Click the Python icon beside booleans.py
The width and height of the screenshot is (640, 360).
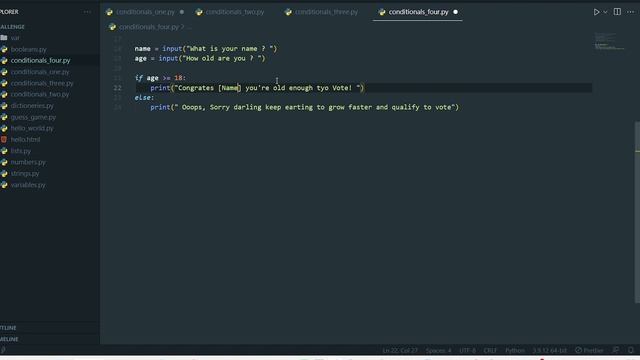(4, 49)
